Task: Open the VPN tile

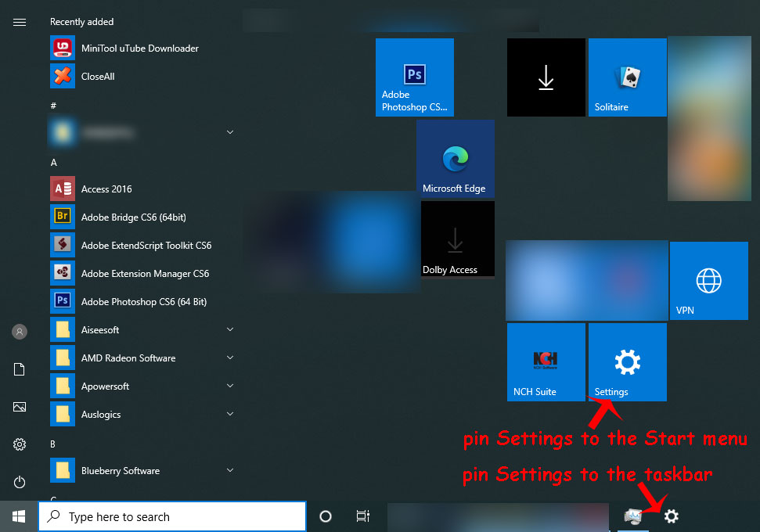Action: click(x=708, y=281)
